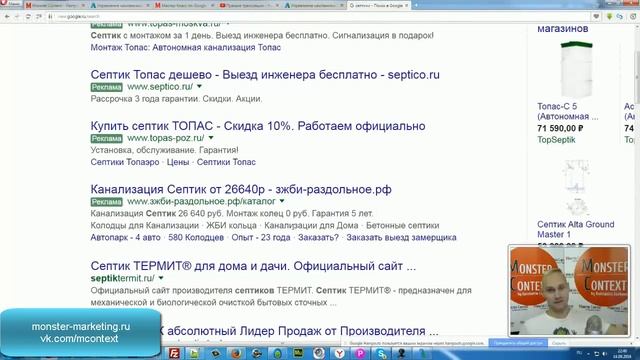
Task: Open the 'Заказать выезд замерщика' sitelink
Action: click(401, 238)
